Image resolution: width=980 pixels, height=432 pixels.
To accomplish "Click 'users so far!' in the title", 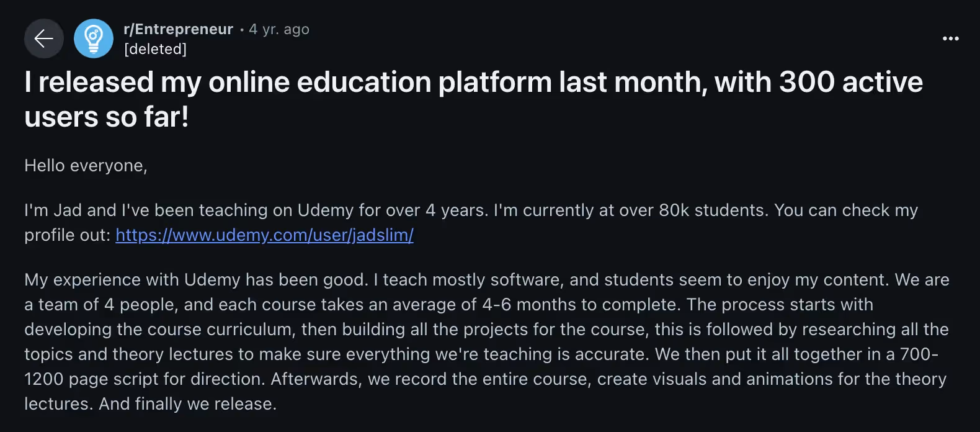I will tap(106, 117).
